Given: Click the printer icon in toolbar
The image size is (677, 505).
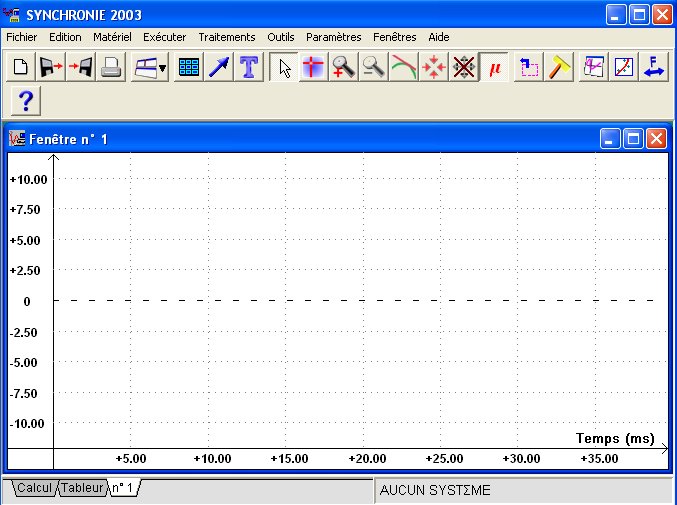Looking at the screenshot, I should [x=111, y=68].
